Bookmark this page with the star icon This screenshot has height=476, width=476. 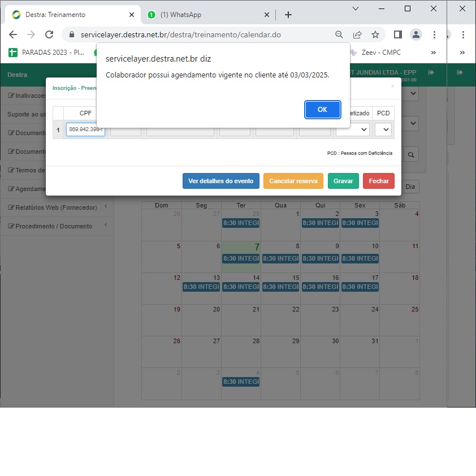(x=375, y=34)
